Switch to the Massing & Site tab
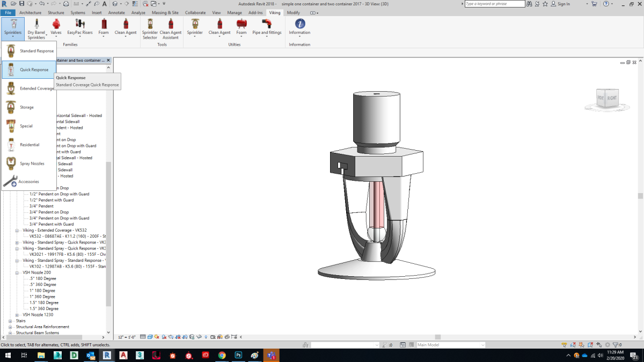The width and height of the screenshot is (644, 362). point(165,12)
